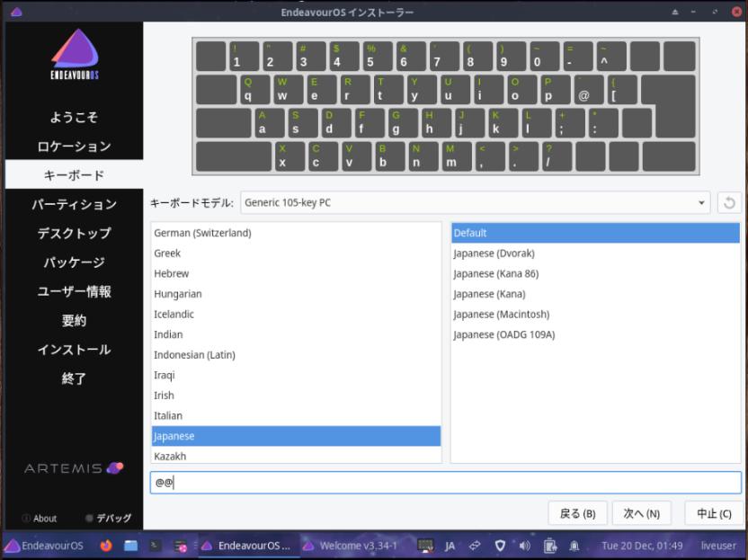Select Indonesian (Latin) layout

pyautogui.click(x=296, y=355)
